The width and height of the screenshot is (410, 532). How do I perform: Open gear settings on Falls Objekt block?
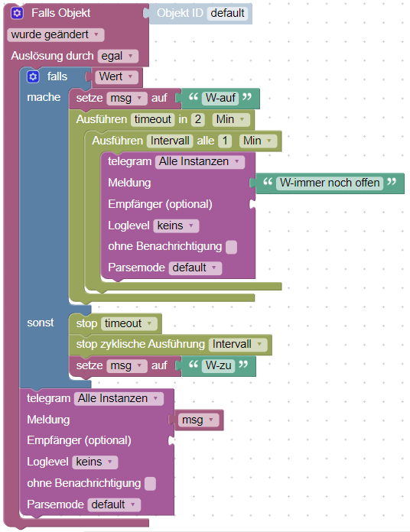point(17,13)
